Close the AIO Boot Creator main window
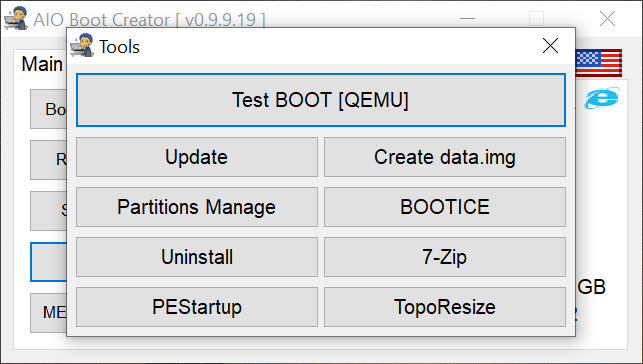The width and height of the screenshot is (643, 364). 607,19
